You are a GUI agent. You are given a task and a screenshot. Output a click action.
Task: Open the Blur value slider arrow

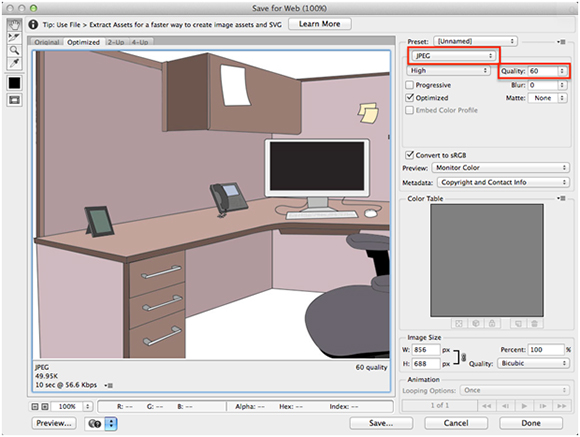[x=562, y=85]
